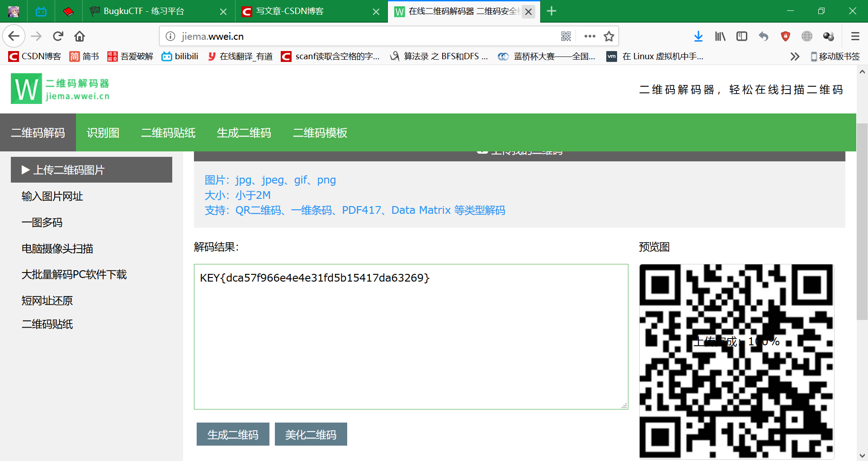Image resolution: width=868 pixels, height=461 pixels.
Task: Open the 输入图片网址 sidebar link
Action: pos(52,196)
